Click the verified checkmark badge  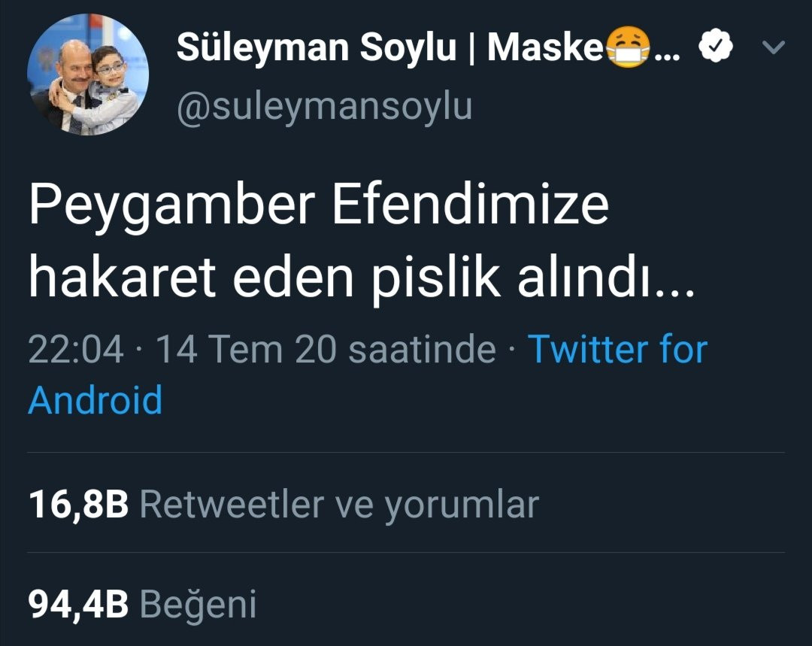[x=715, y=46]
